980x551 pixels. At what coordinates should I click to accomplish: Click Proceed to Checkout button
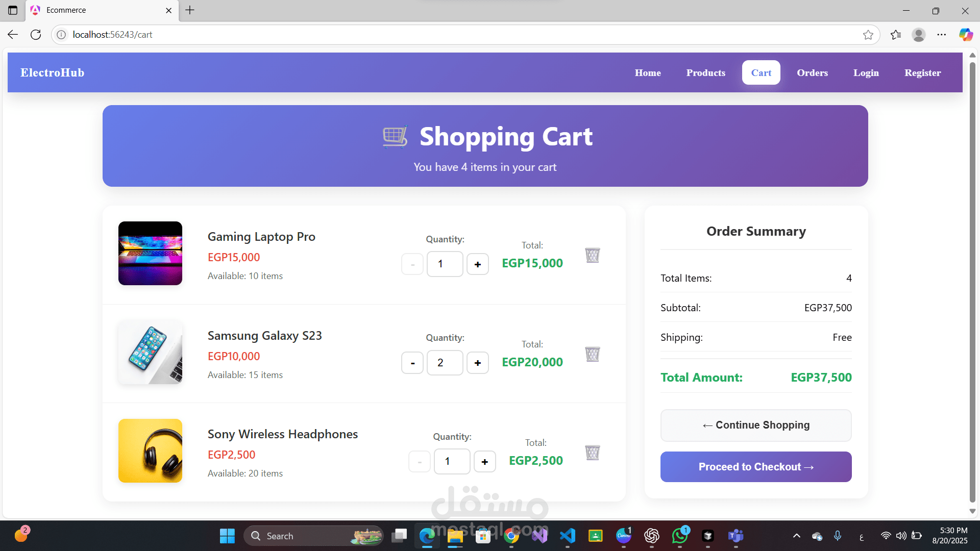[755, 467]
